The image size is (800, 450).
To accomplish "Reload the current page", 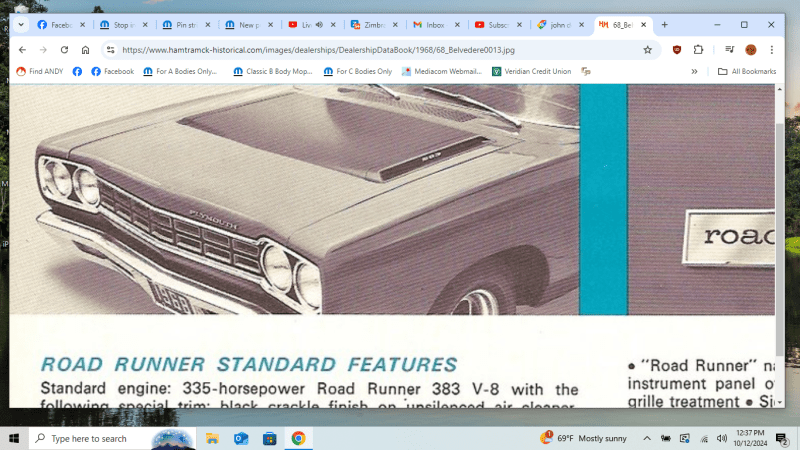I will pyautogui.click(x=64, y=49).
